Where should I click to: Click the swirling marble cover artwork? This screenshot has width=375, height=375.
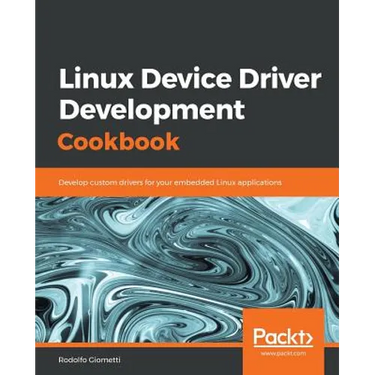pyautogui.click(x=187, y=270)
